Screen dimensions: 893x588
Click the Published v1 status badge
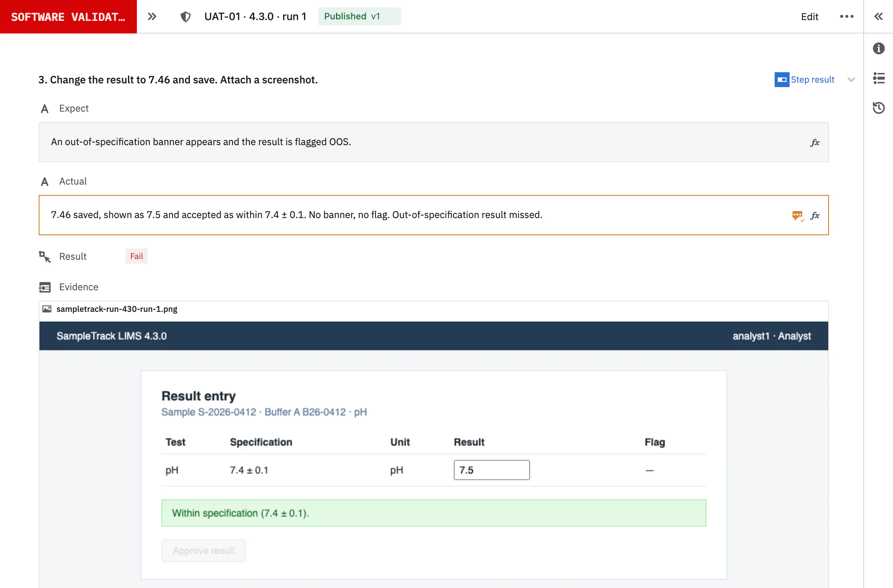[359, 16]
